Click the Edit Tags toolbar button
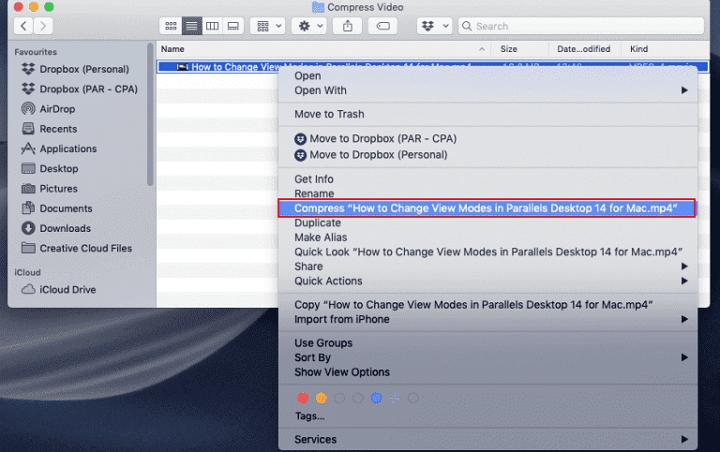 382,26
